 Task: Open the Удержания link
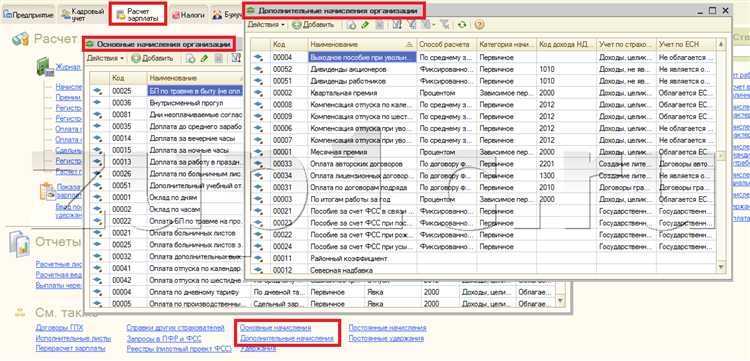pyautogui.click(x=257, y=349)
